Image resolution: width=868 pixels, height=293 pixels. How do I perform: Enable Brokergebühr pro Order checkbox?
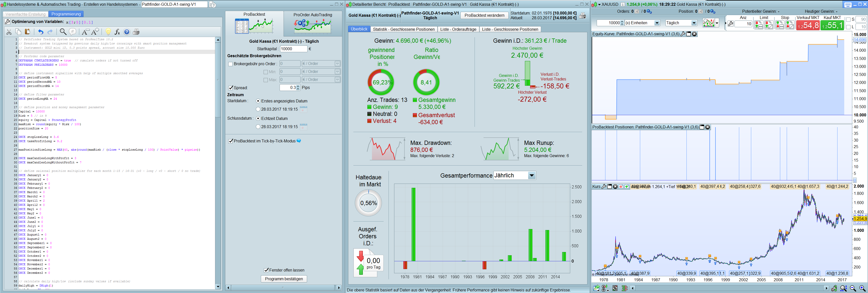click(x=231, y=64)
